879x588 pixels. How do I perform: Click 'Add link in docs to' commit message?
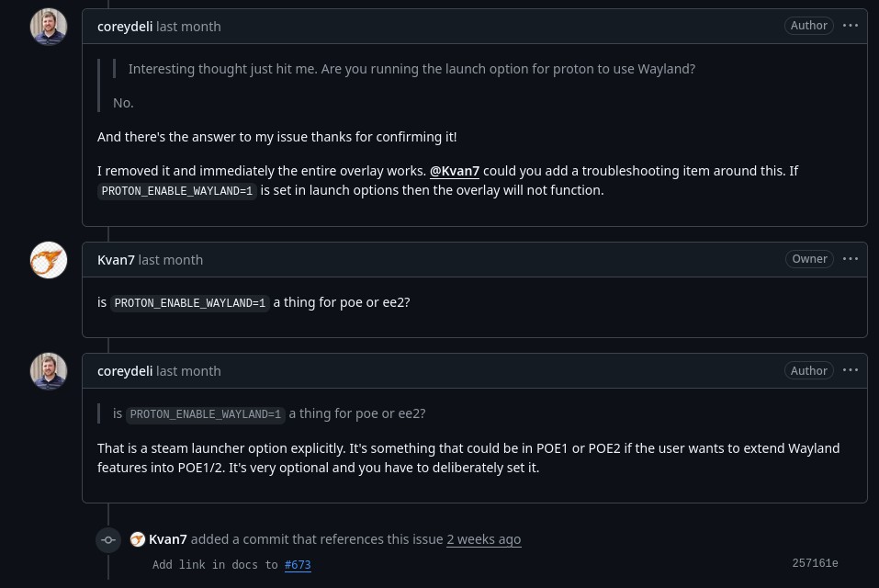click(x=215, y=565)
